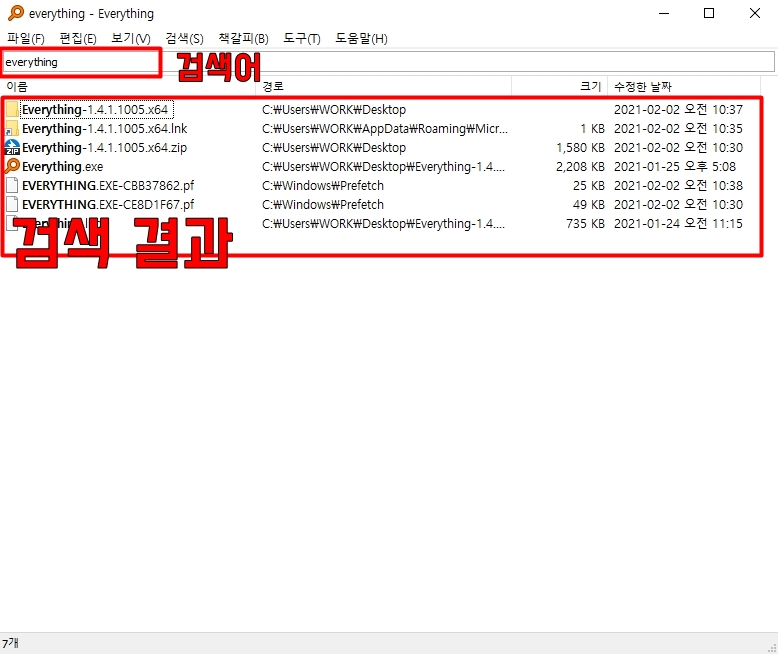Image resolution: width=778 pixels, height=654 pixels.
Task: Click the 49 KB size cell
Action: coord(588,204)
